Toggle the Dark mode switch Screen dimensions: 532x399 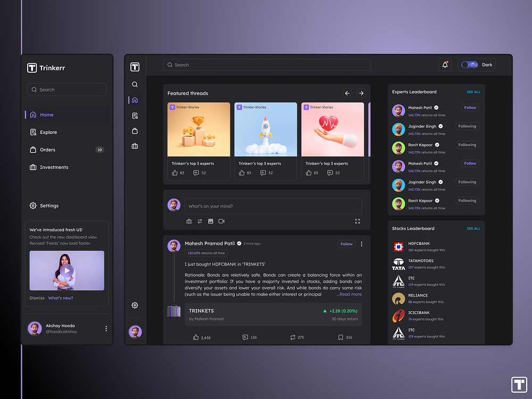[x=470, y=65]
